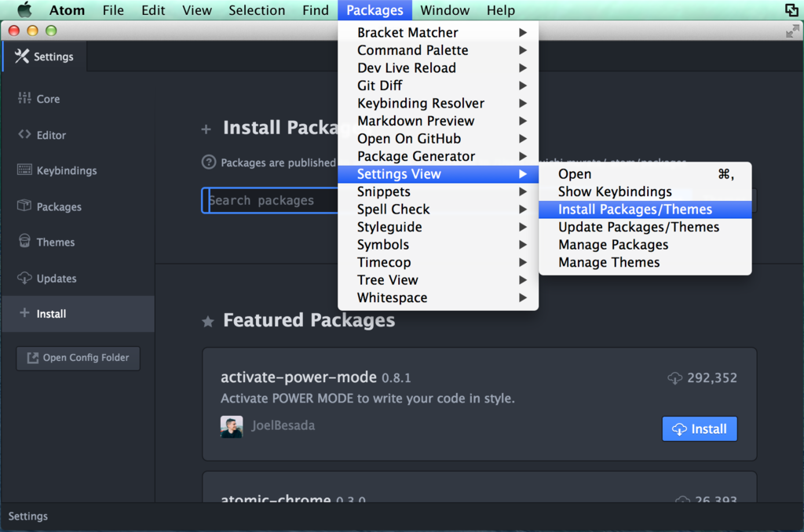This screenshot has height=532, width=804.
Task: Choose Update Packages/Themes in the submenu
Action: click(x=645, y=227)
